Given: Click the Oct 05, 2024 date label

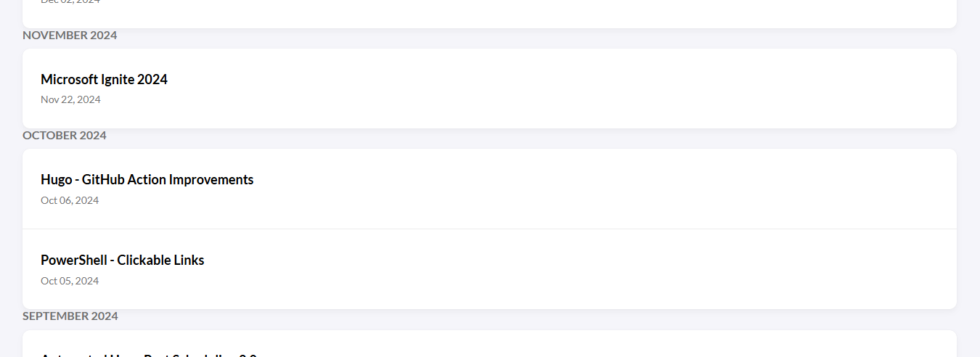Looking at the screenshot, I should (x=70, y=281).
